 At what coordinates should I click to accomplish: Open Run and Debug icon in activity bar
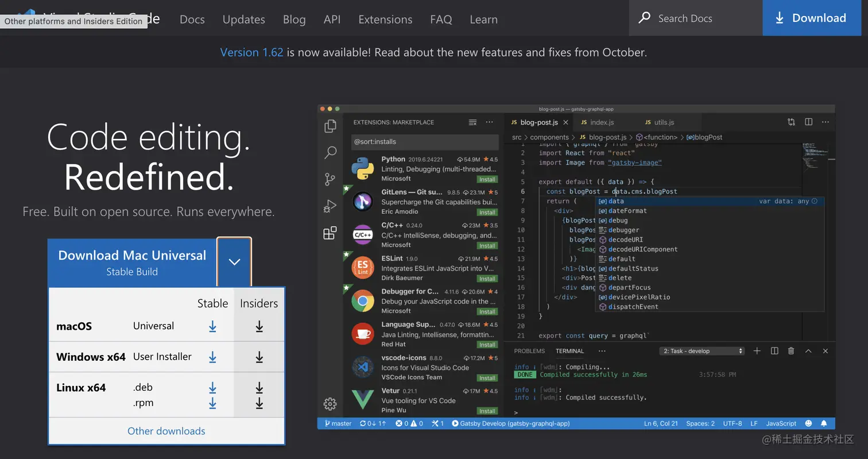point(330,206)
